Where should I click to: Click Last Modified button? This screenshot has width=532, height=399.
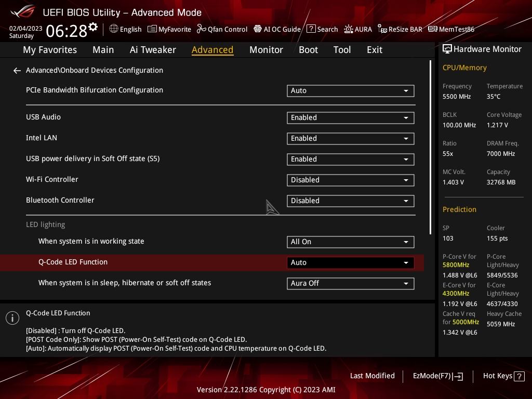pyautogui.click(x=372, y=376)
